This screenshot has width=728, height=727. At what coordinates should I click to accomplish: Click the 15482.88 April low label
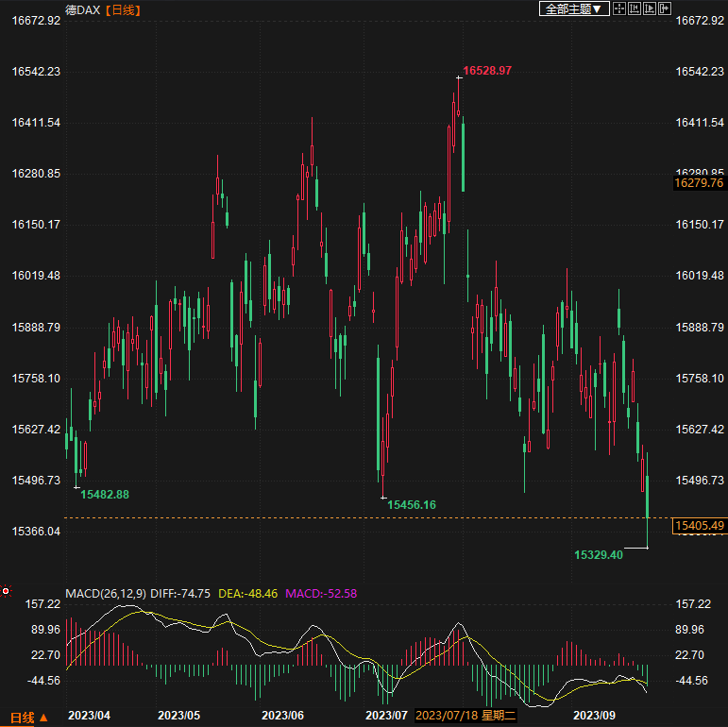tap(105, 494)
